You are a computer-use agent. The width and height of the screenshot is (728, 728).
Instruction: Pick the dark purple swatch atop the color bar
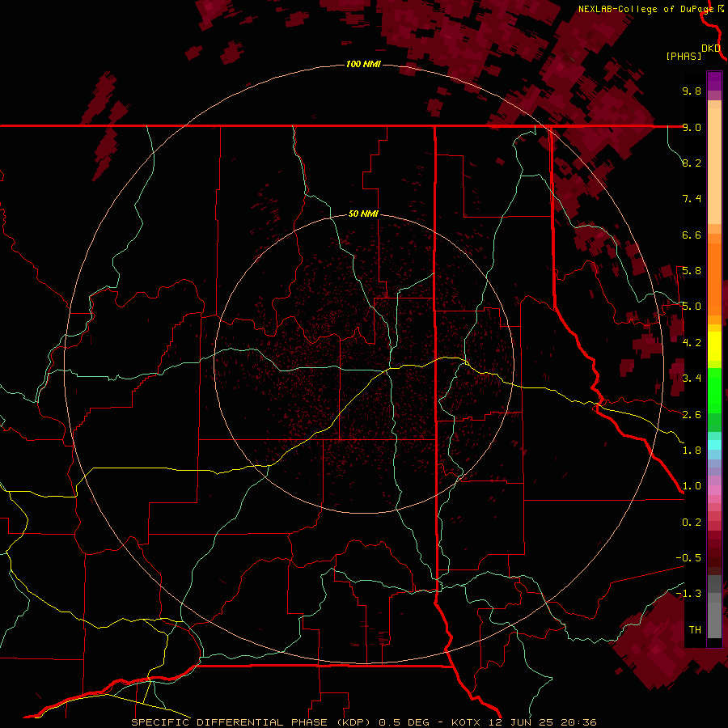(x=714, y=77)
